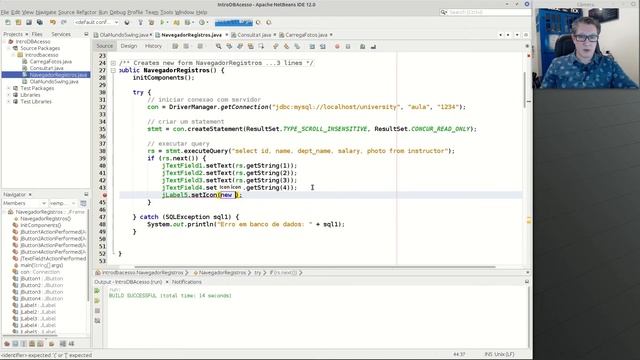Expand the Libraries node
Image resolution: width=640 pixels, height=360 pixels.
pos(9,95)
